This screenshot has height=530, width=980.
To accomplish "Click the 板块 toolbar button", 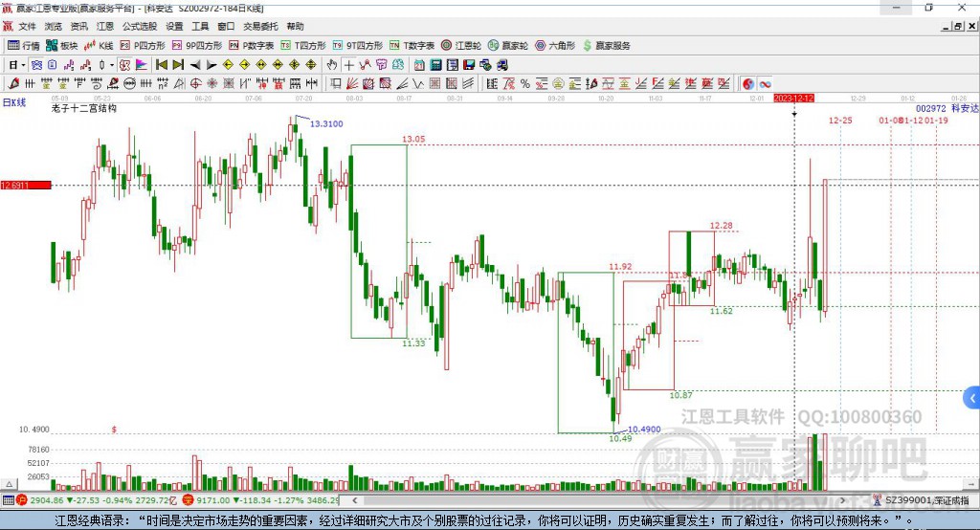I will click(x=62, y=46).
